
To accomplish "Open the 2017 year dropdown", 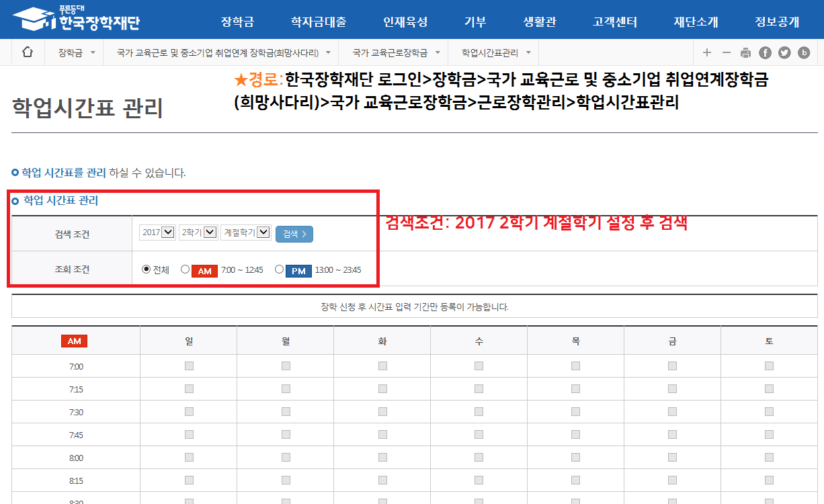I will (x=157, y=233).
